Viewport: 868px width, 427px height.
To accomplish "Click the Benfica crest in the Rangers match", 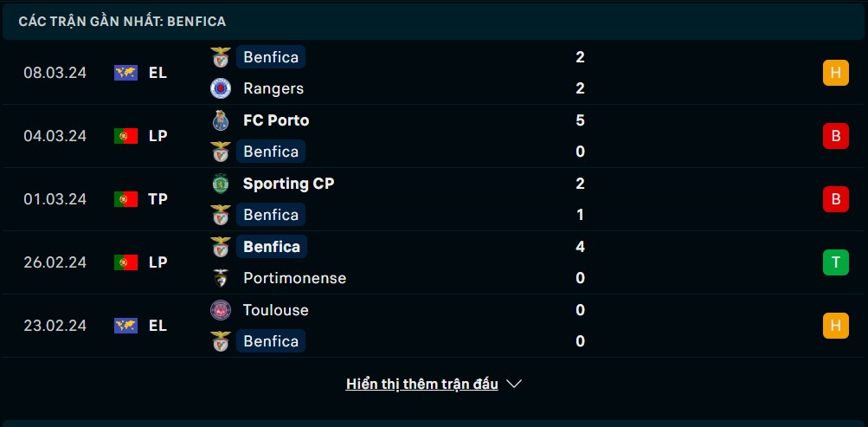I will pos(221,57).
